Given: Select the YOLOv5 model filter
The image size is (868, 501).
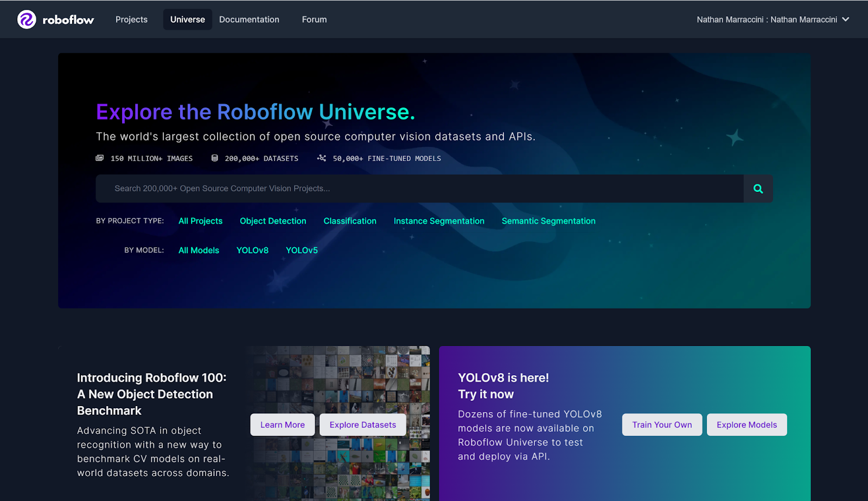Looking at the screenshot, I should point(302,251).
